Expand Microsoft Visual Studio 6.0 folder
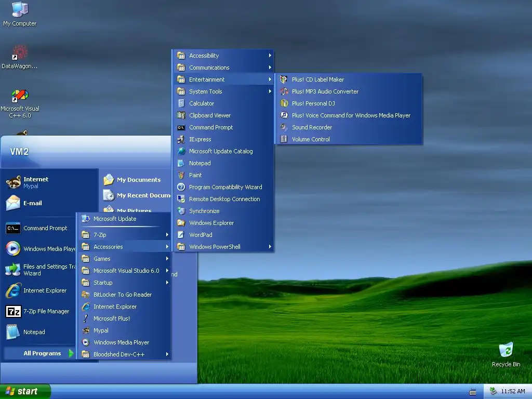The image size is (532, 399). coord(124,270)
